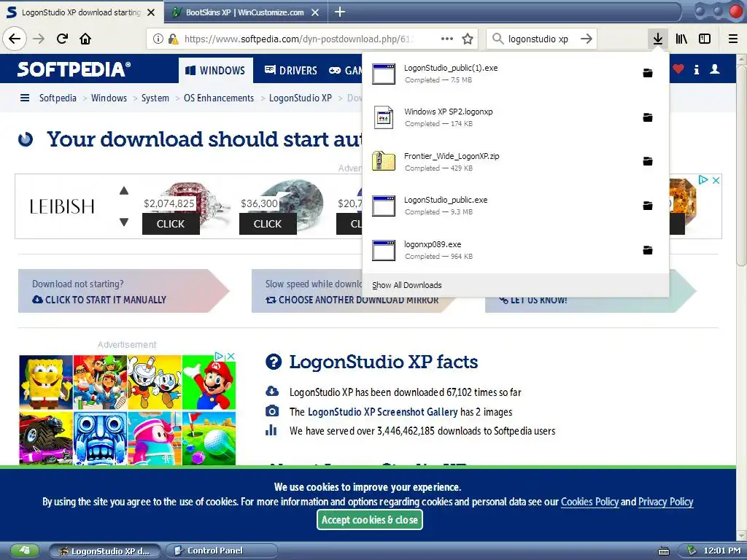Viewport: 747px width, 560px height.
Task: Click the first CLICK button under $2,074,825
Action: [x=171, y=224]
